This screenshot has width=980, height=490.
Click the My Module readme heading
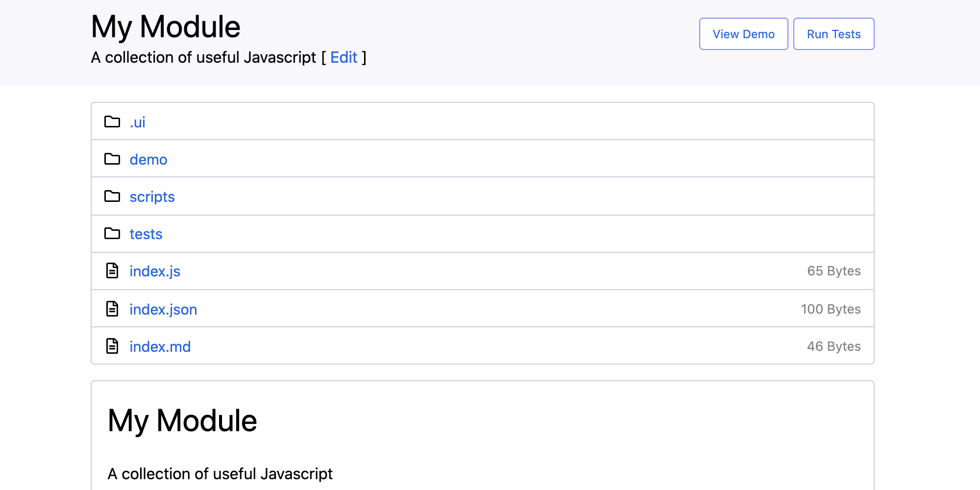[x=182, y=420]
